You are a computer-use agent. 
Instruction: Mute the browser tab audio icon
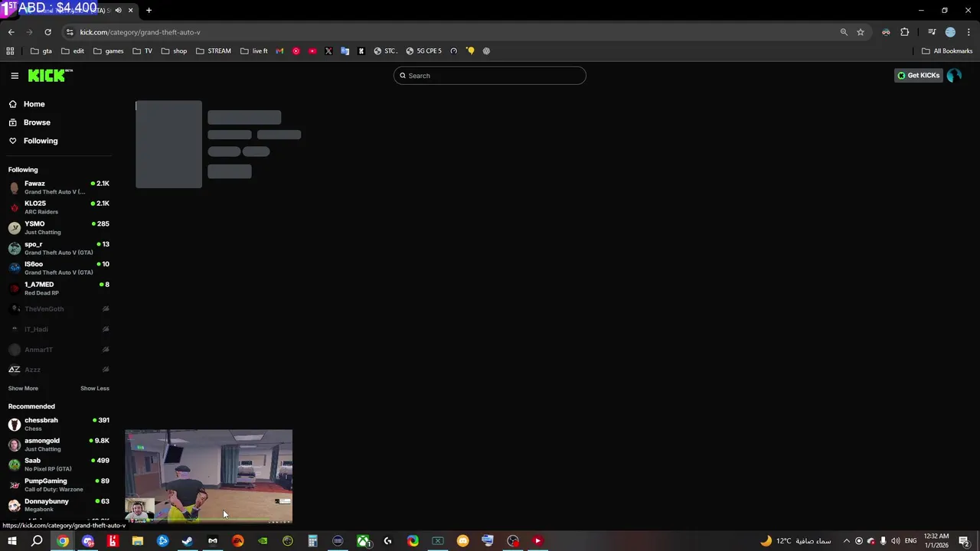[x=118, y=10]
